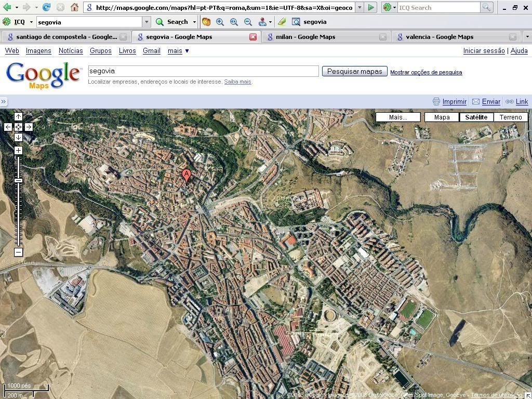Pan the map up with the arrow
The width and height of the screenshot is (532, 399).
click(x=18, y=116)
